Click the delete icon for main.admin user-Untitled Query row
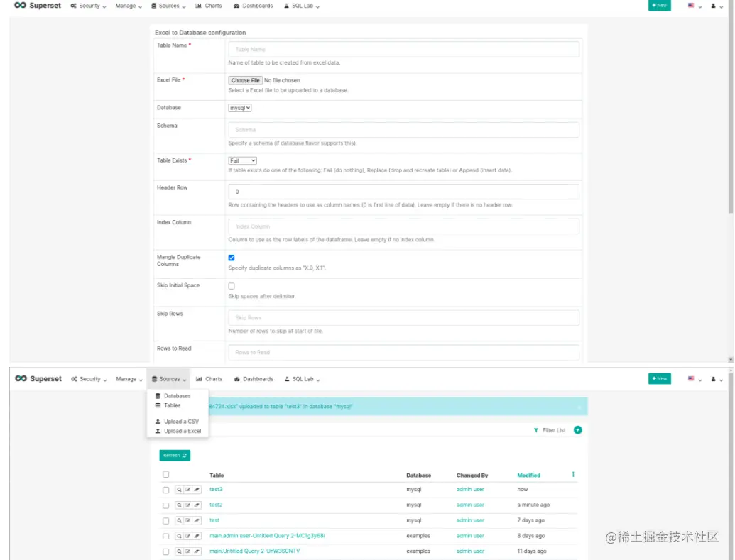This screenshot has height=560, width=735. pos(197,536)
